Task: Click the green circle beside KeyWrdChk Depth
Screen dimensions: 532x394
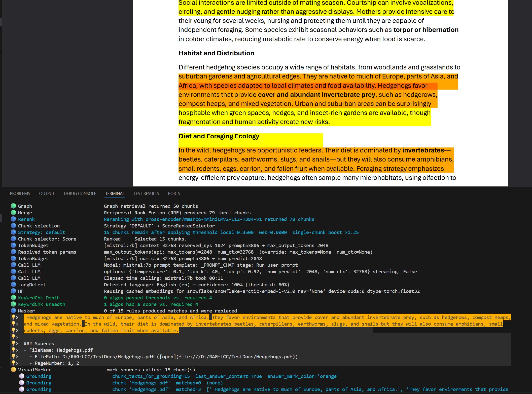Action: pos(13,297)
